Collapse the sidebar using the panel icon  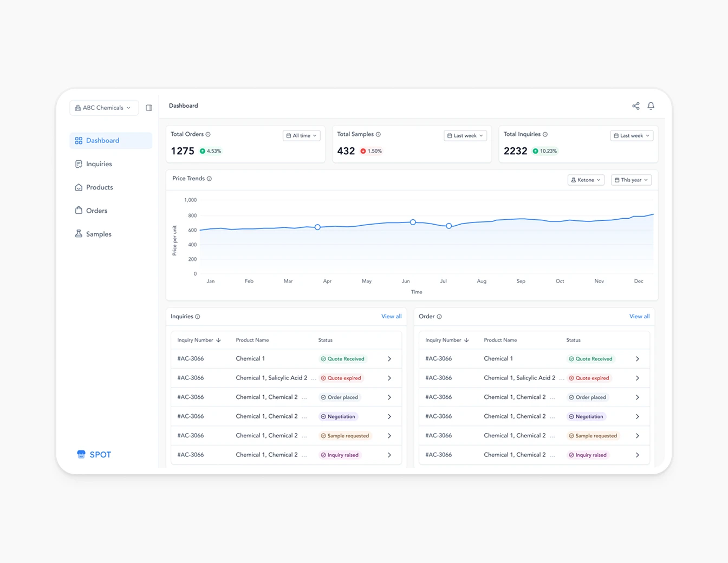(149, 107)
